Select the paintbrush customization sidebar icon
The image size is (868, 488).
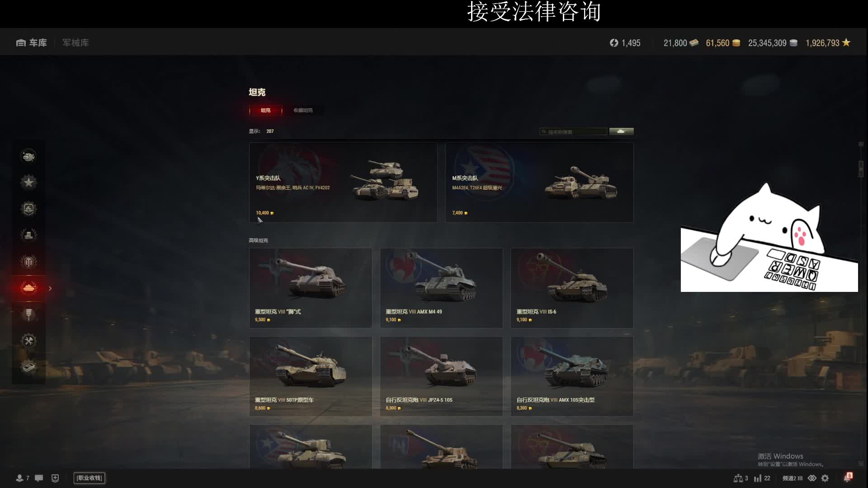pyautogui.click(x=28, y=314)
